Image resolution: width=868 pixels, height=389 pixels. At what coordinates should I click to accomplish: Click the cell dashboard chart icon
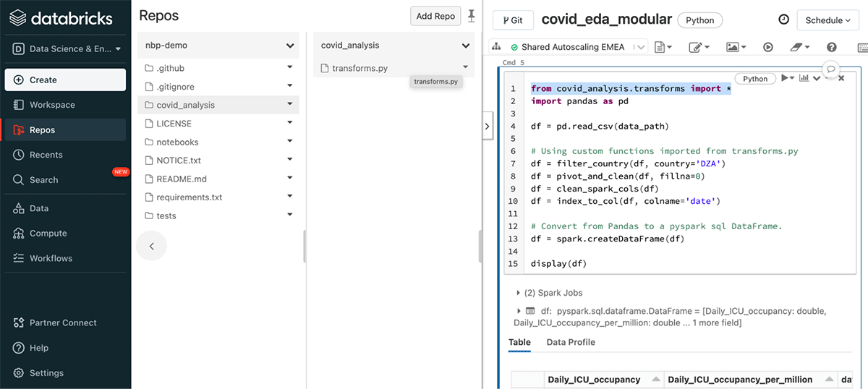[804, 78]
